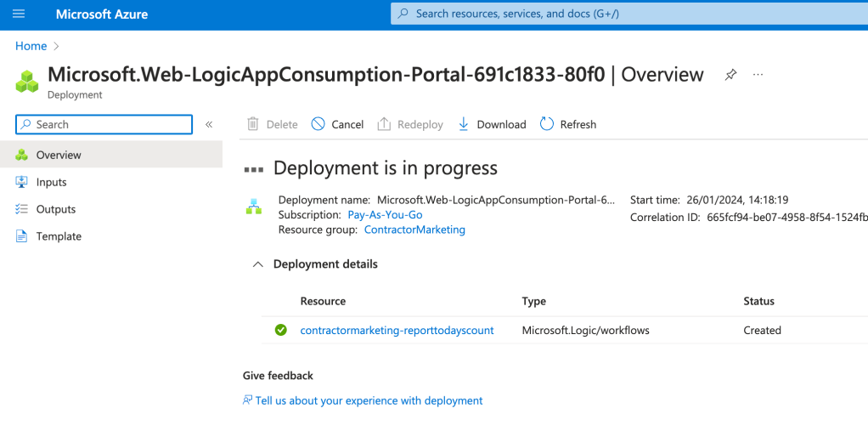The height and width of the screenshot is (448, 868).
Task: Click the Microsoft Azure logo text
Action: (x=102, y=14)
